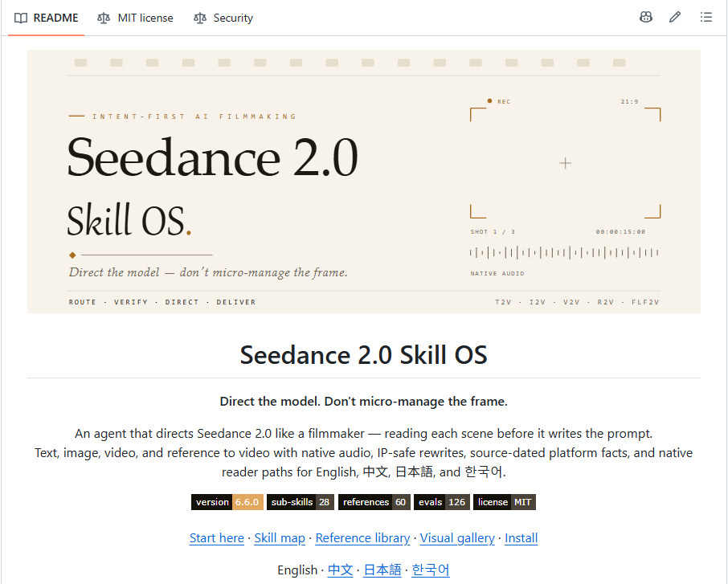Open Copilot chat icon
Screen dimensions: 728x584
point(646,18)
